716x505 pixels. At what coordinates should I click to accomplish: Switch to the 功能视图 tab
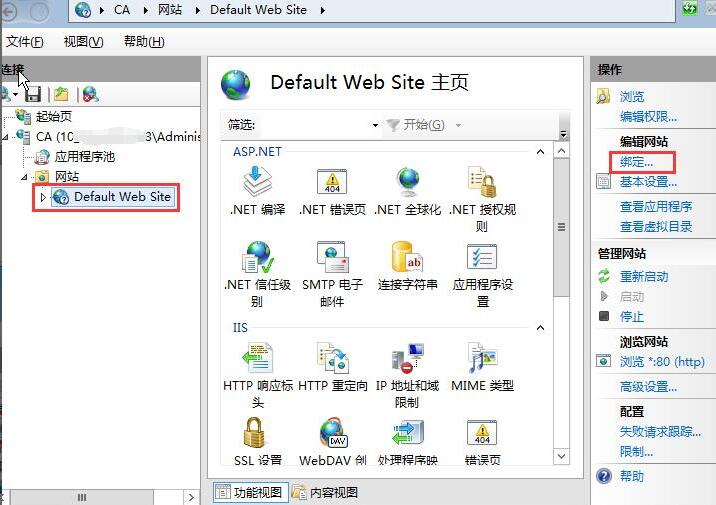point(250,492)
